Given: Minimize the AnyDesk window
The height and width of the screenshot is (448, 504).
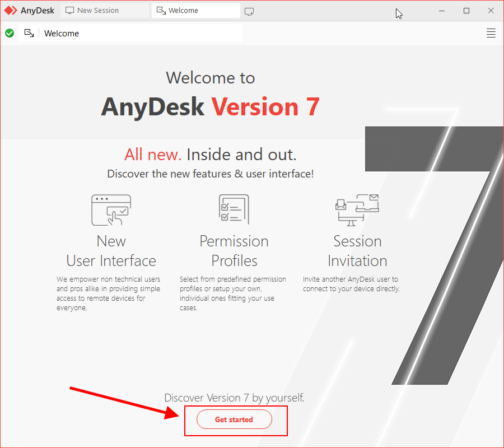Looking at the screenshot, I should pyautogui.click(x=442, y=11).
